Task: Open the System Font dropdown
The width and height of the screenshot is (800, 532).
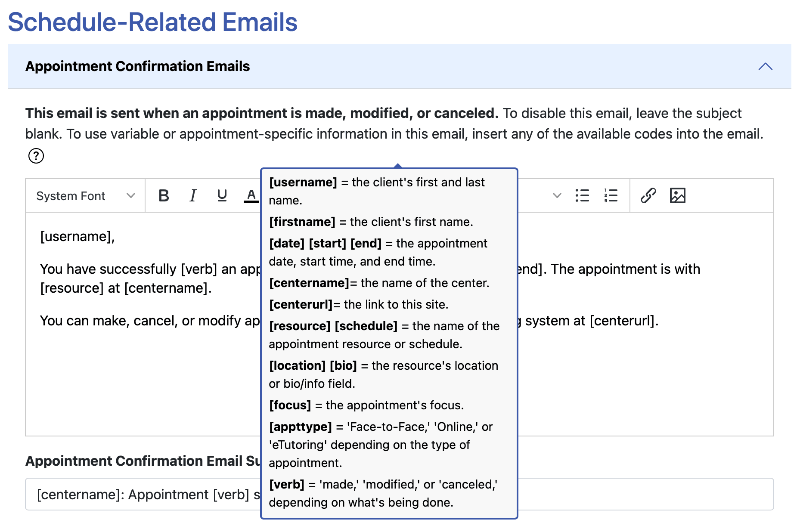Action: click(84, 196)
